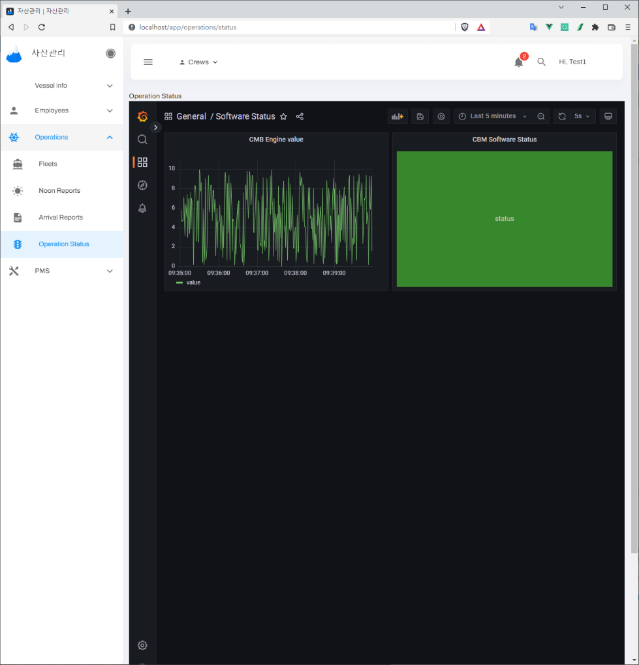Open the tab search chevron
The height and width of the screenshot is (665, 639).
(x=561, y=7)
